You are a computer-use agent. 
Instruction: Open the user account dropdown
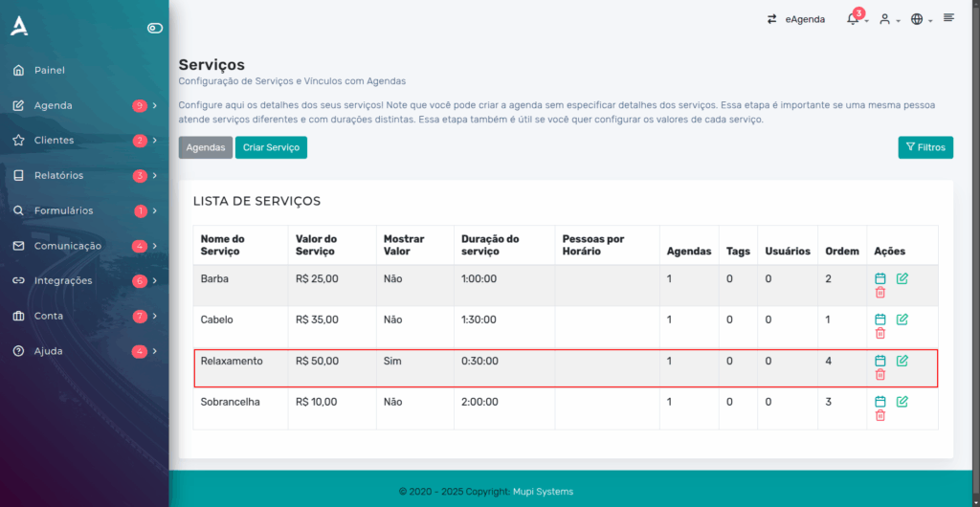pos(889,19)
